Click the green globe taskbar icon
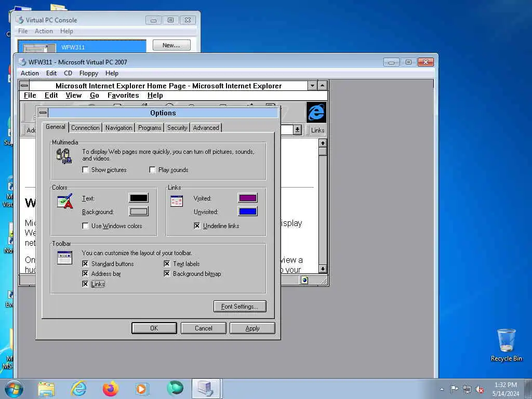The image size is (532, 399). click(175, 388)
